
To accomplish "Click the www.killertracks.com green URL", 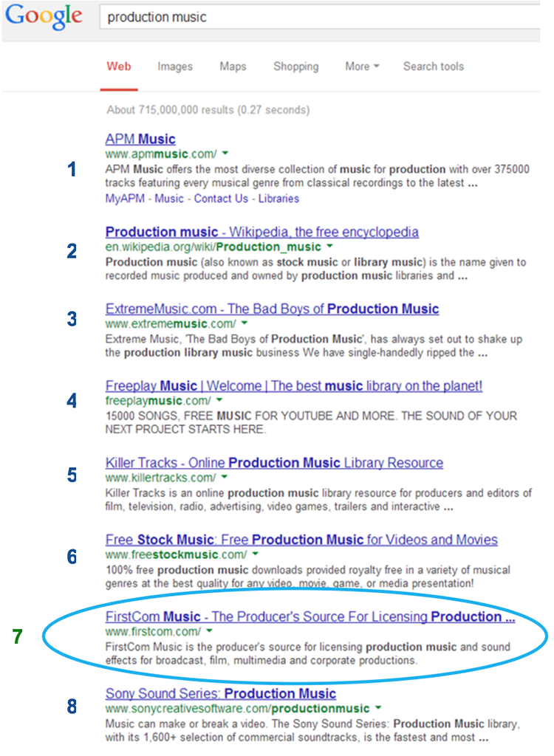I will coord(161,478).
